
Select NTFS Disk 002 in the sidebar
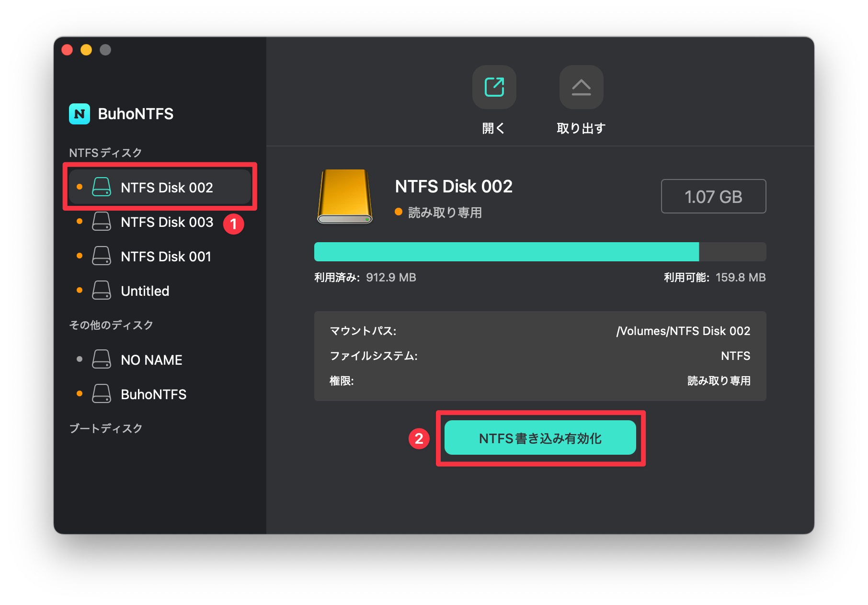pos(160,187)
